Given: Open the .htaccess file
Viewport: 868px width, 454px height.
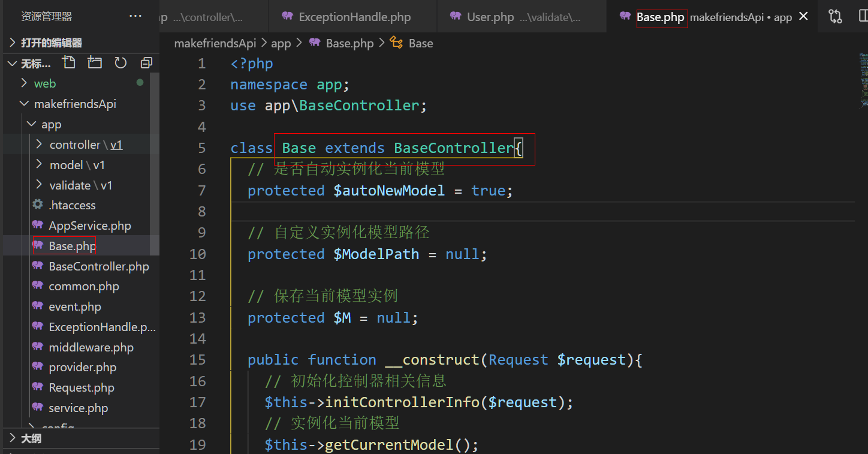Looking at the screenshot, I should (x=72, y=205).
